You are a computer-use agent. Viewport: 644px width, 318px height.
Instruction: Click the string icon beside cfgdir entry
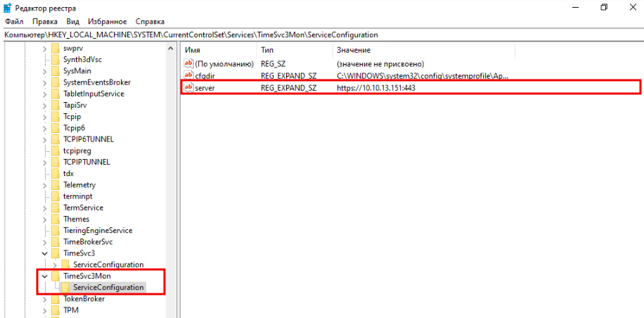[x=188, y=75]
